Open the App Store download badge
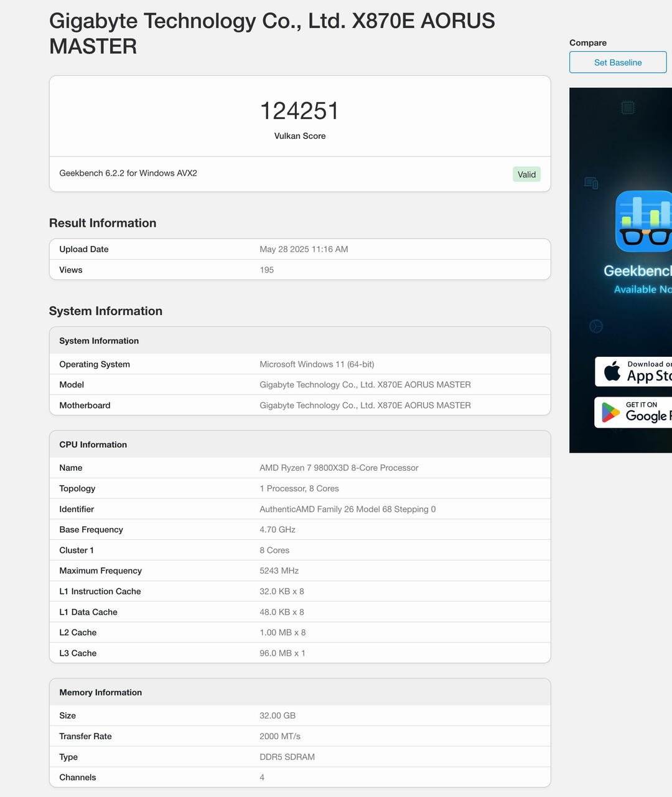672x797 pixels. point(633,372)
